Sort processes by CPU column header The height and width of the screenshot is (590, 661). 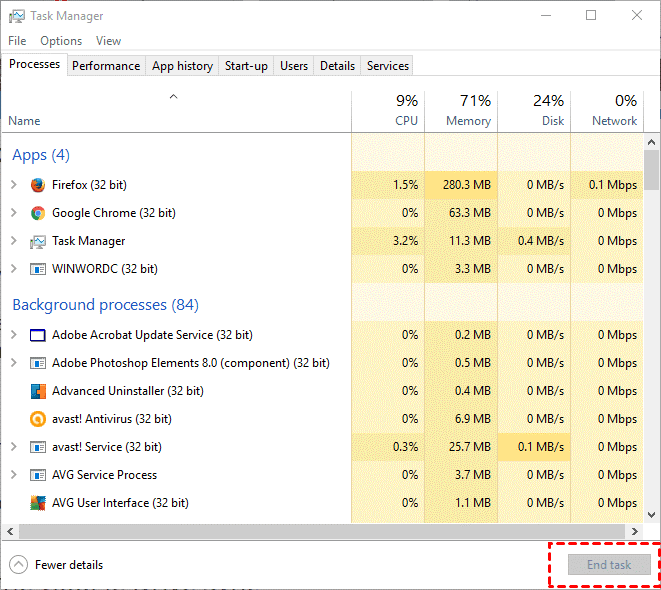388,111
